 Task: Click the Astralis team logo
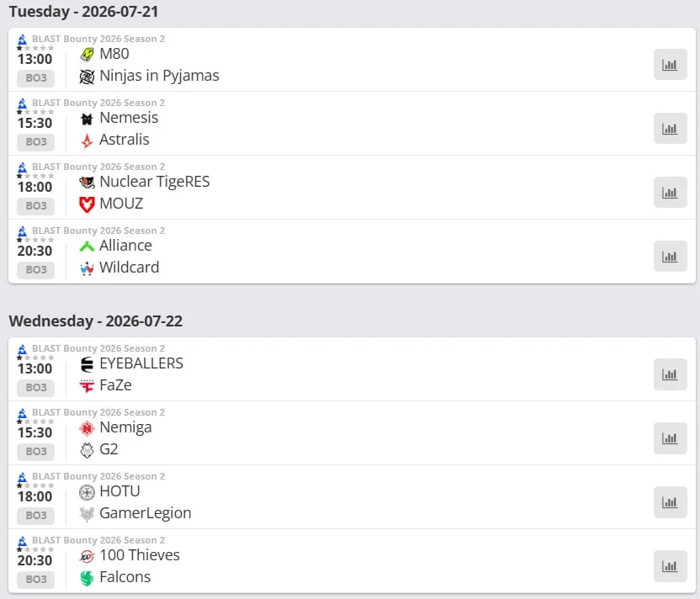(87, 140)
